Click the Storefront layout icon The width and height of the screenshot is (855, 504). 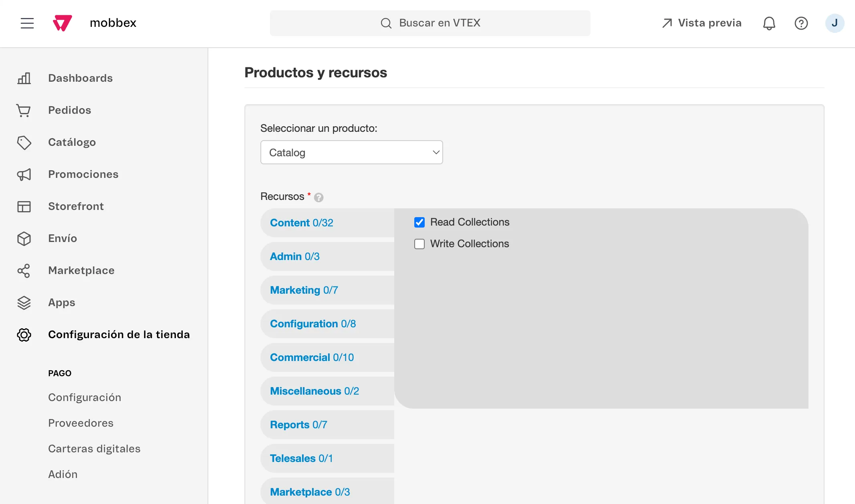point(24,206)
